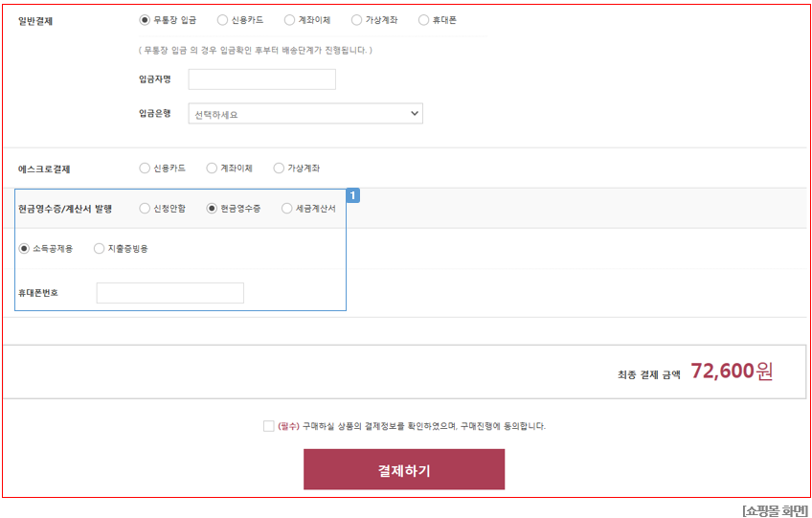This screenshot has width=812, height=518.
Task: Pick 가상계좌 in the 에스크로결제 row
Action: tap(279, 169)
